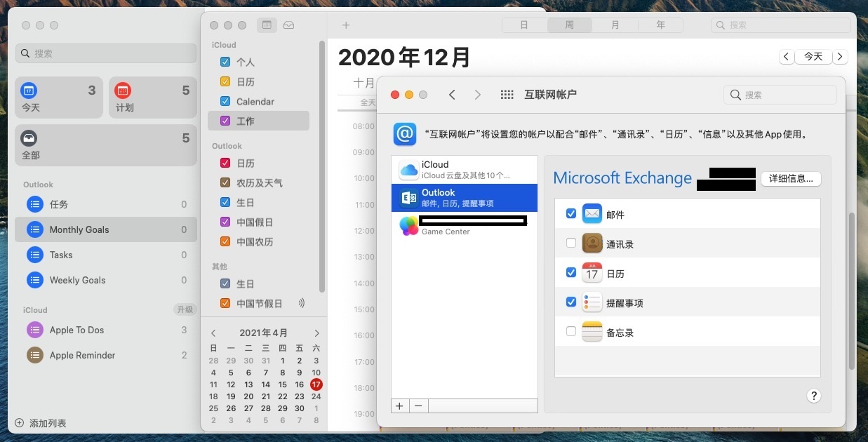Viewport: 868px width, 442px height.
Task: Go forward in System Preferences
Action: [478, 95]
